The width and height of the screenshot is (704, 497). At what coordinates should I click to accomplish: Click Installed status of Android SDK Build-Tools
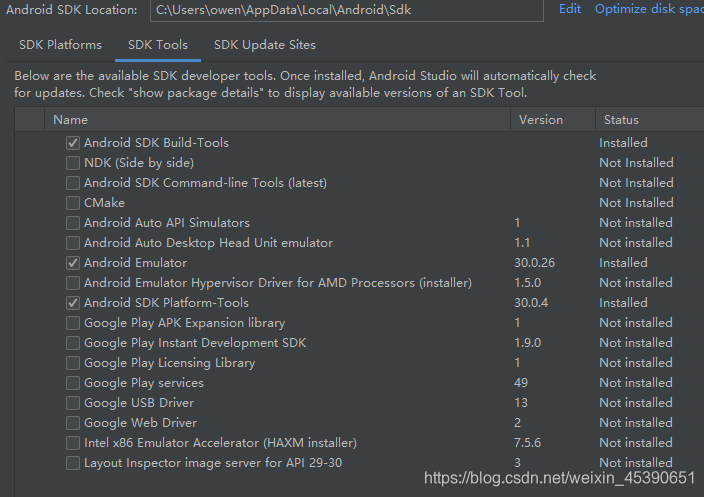[x=623, y=143]
